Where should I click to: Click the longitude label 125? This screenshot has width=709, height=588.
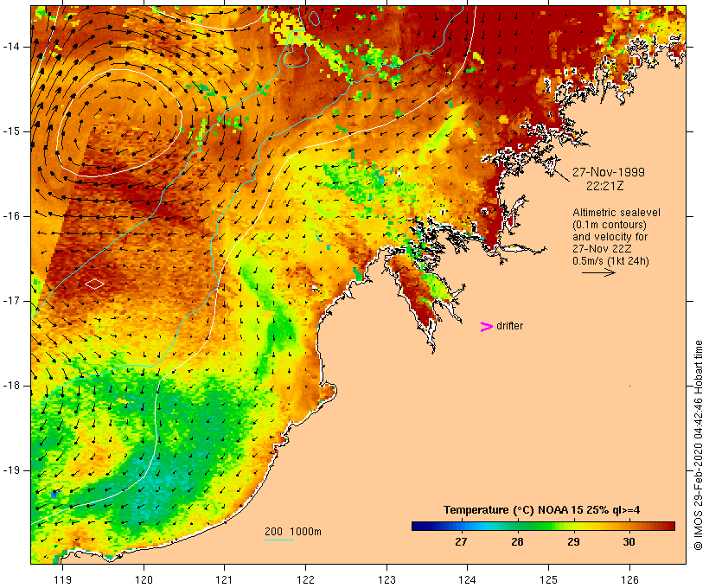[x=548, y=579]
